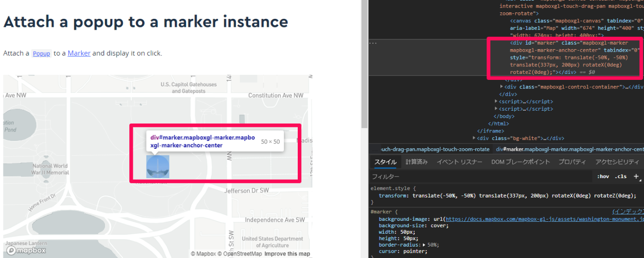Image resolution: width=644 pixels, height=258 pixels.
Task: Click the 'Independence Ave SW' map label
Action: click(x=274, y=220)
